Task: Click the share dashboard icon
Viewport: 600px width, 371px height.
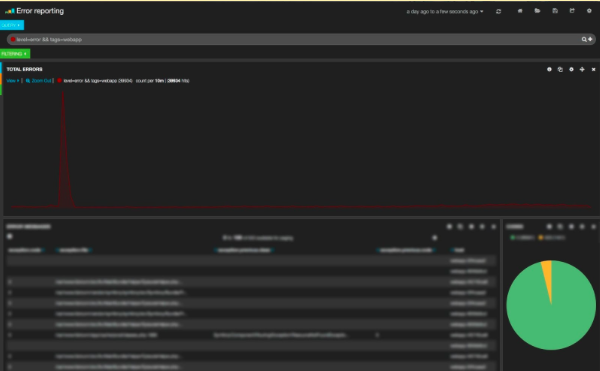Action: point(572,11)
